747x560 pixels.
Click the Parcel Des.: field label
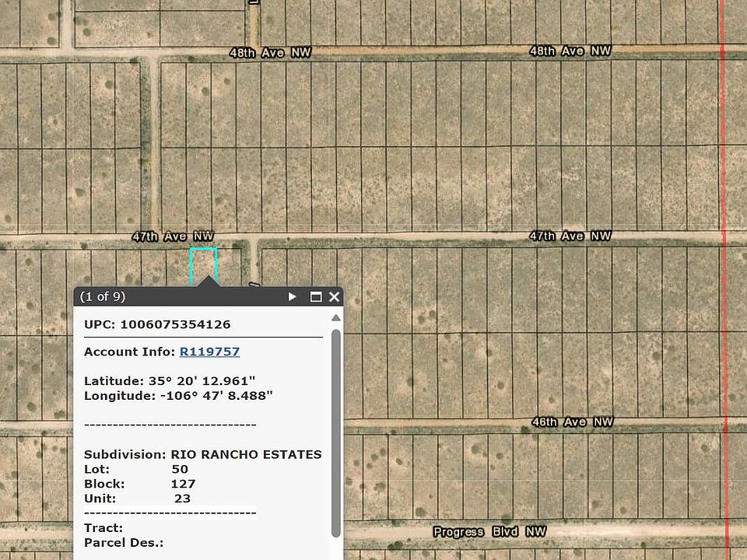click(124, 543)
